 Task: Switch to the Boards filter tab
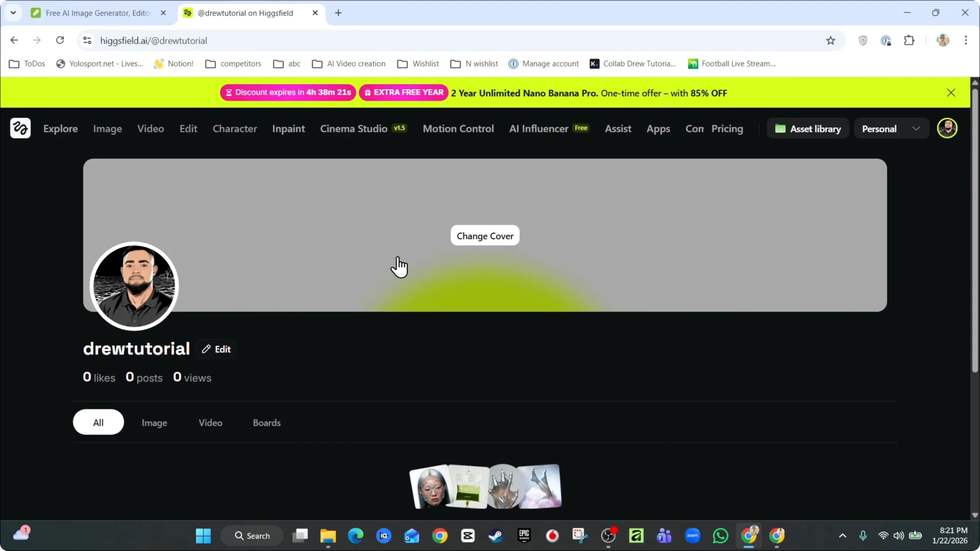pos(266,422)
